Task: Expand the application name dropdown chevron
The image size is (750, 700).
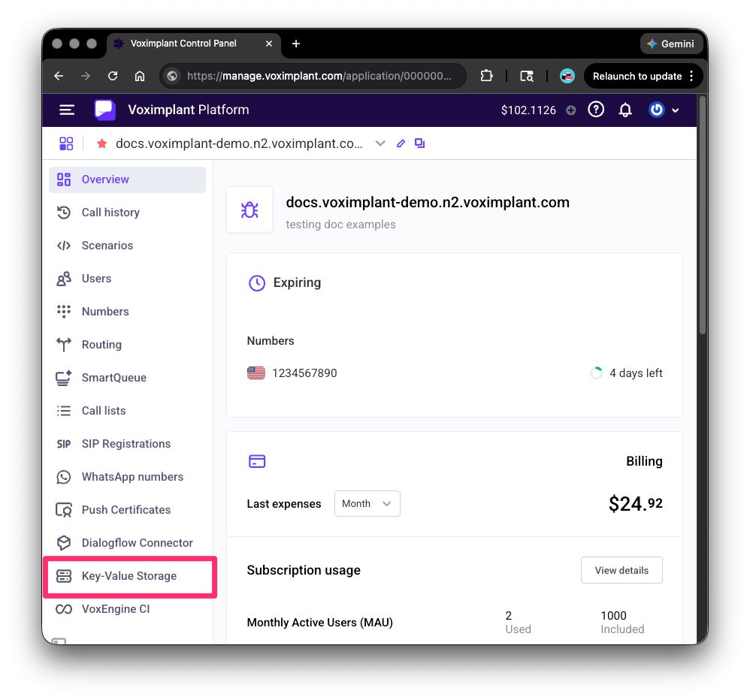Action: coord(380,143)
